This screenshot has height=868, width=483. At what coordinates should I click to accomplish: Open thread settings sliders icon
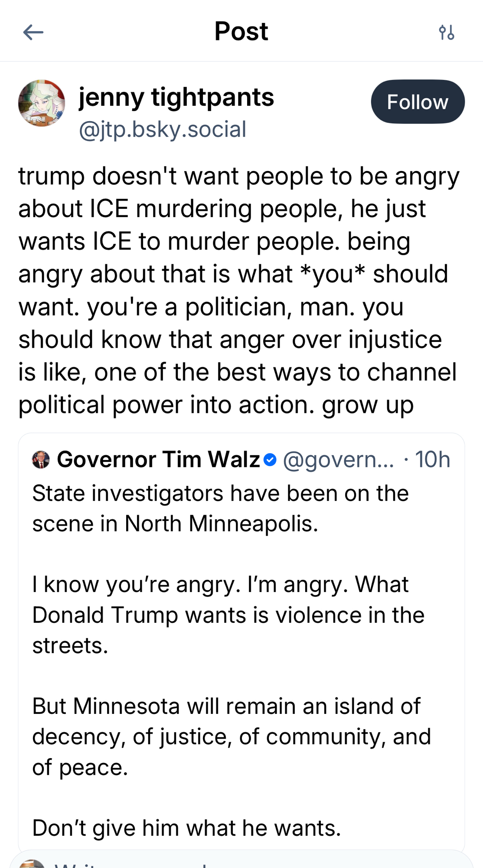click(x=446, y=33)
